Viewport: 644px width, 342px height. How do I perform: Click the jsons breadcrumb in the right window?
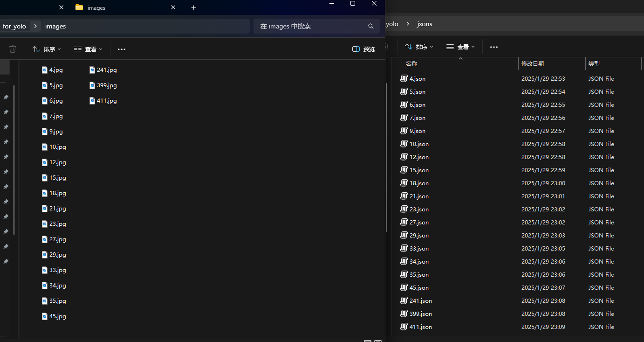click(x=425, y=24)
